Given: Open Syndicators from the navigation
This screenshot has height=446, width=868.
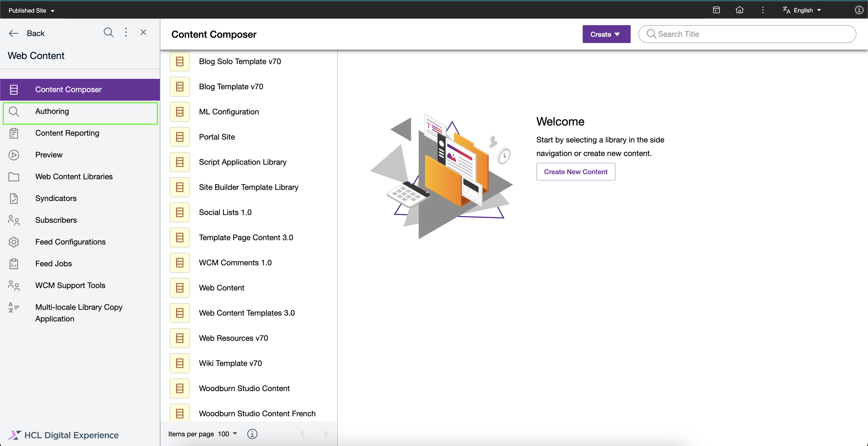Looking at the screenshot, I should (x=56, y=198).
